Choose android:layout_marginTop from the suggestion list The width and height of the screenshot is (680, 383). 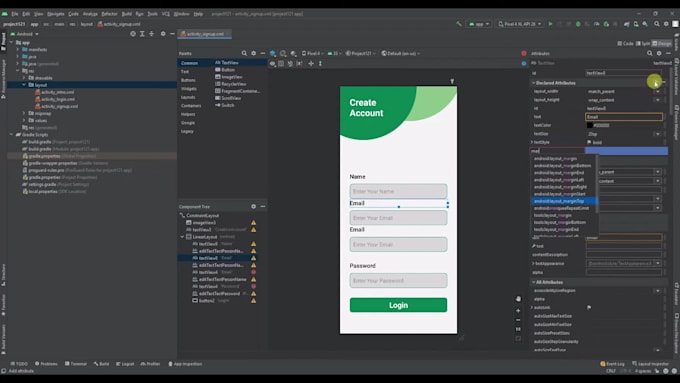coord(564,201)
